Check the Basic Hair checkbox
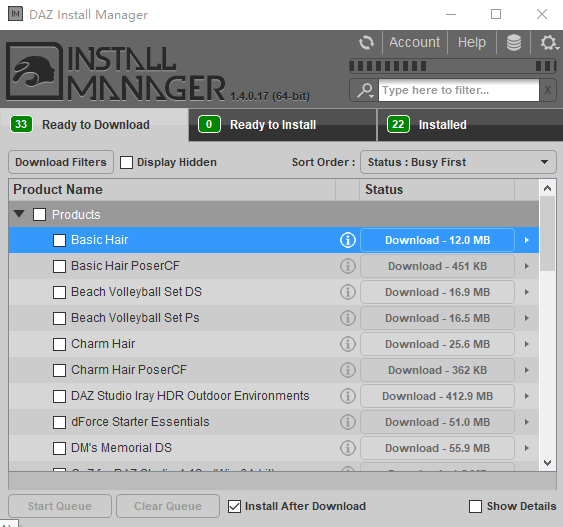 click(59, 240)
